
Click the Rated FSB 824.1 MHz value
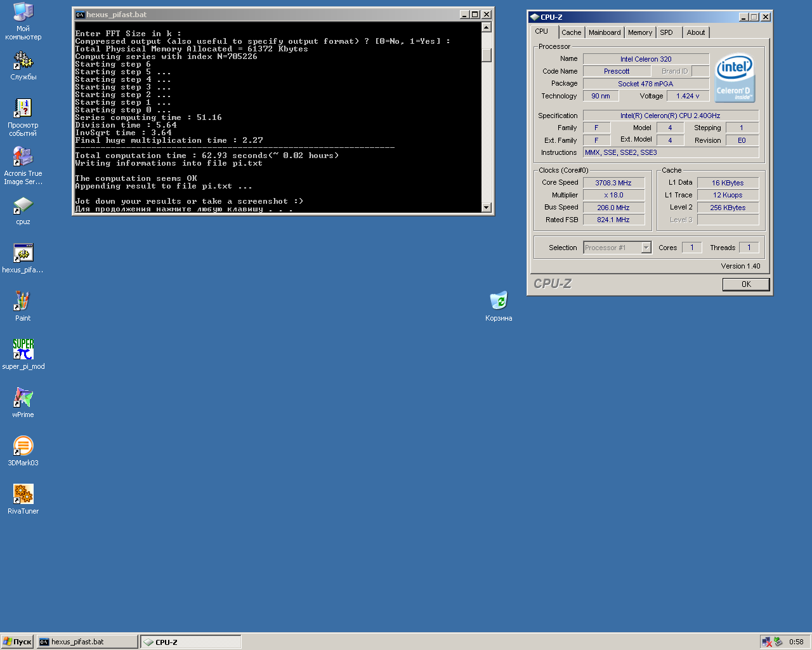click(613, 220)
